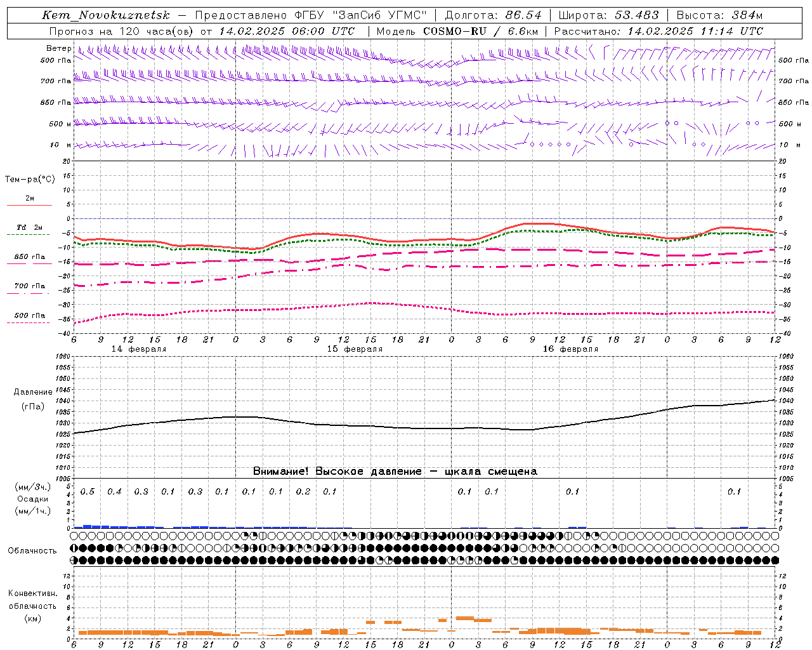Click the 0.2 precipitation value
Viewport: 812px width, 650px height.
(303, 492)
